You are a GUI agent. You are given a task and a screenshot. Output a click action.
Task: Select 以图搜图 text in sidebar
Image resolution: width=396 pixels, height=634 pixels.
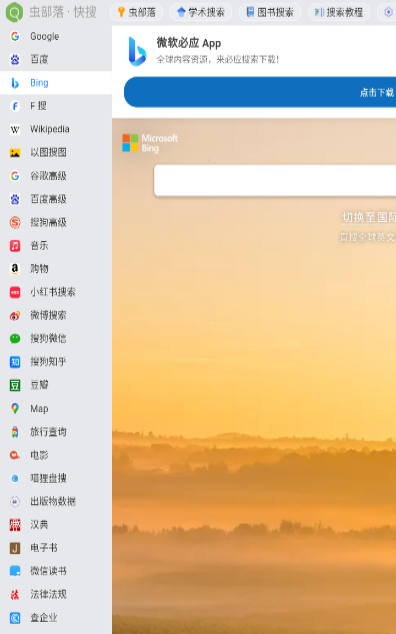point(49,153)
